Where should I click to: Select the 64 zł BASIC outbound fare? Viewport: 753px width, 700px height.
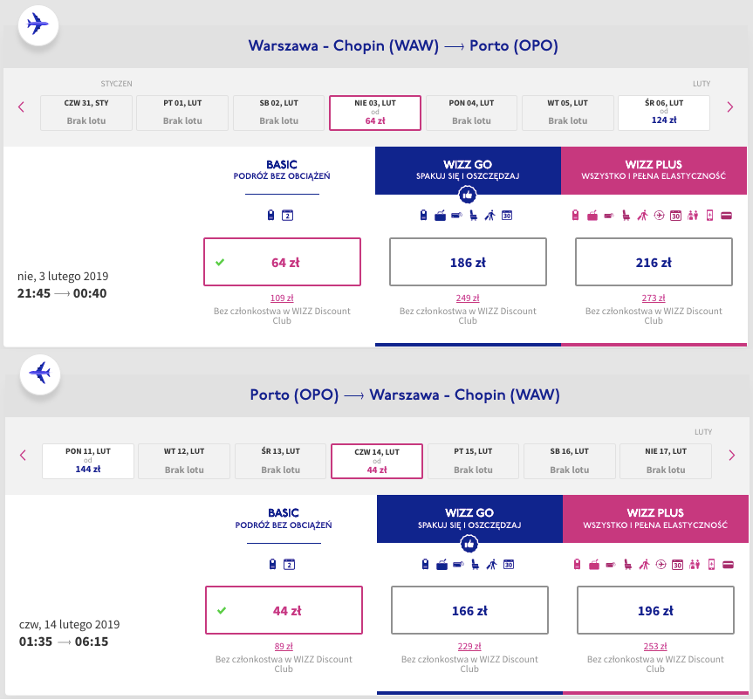(282, 262)
